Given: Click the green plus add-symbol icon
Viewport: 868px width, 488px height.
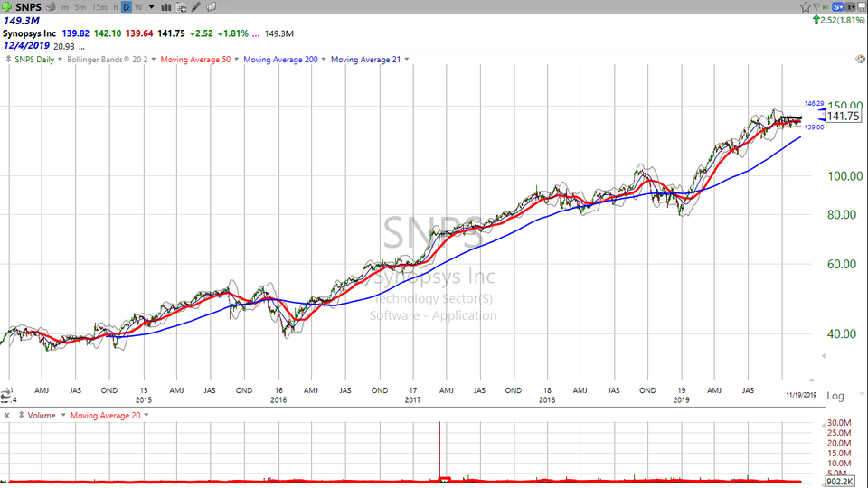Looking at the screenshot, I should click(6, 7).
